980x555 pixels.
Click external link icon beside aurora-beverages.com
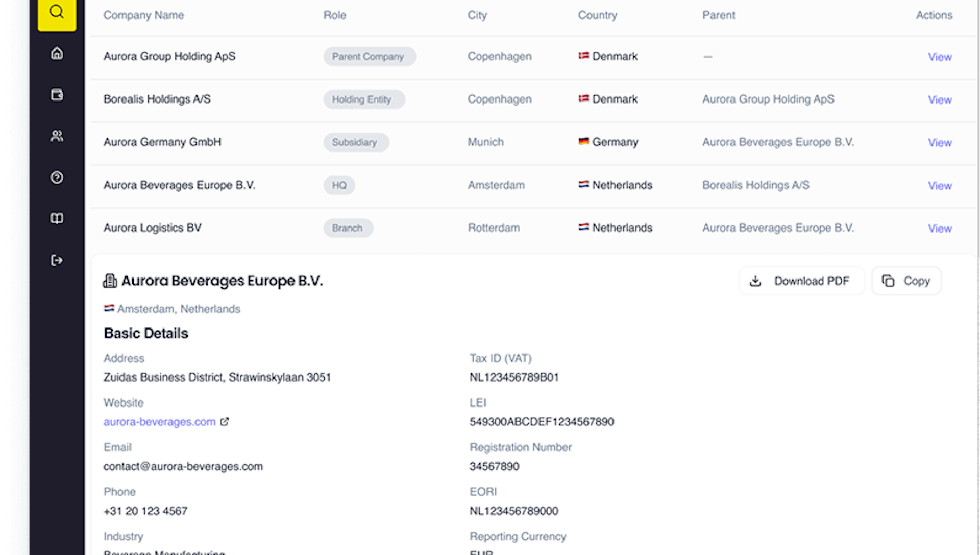225,422
